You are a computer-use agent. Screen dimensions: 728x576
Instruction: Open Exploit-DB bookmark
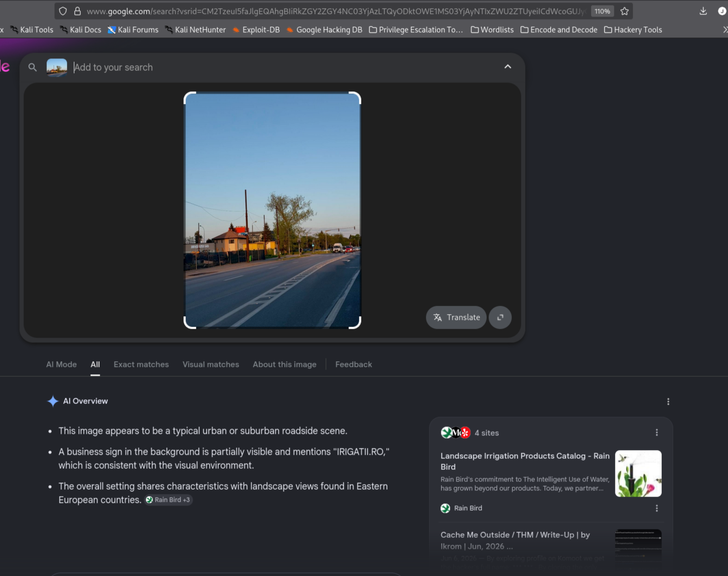coord(256,30)
